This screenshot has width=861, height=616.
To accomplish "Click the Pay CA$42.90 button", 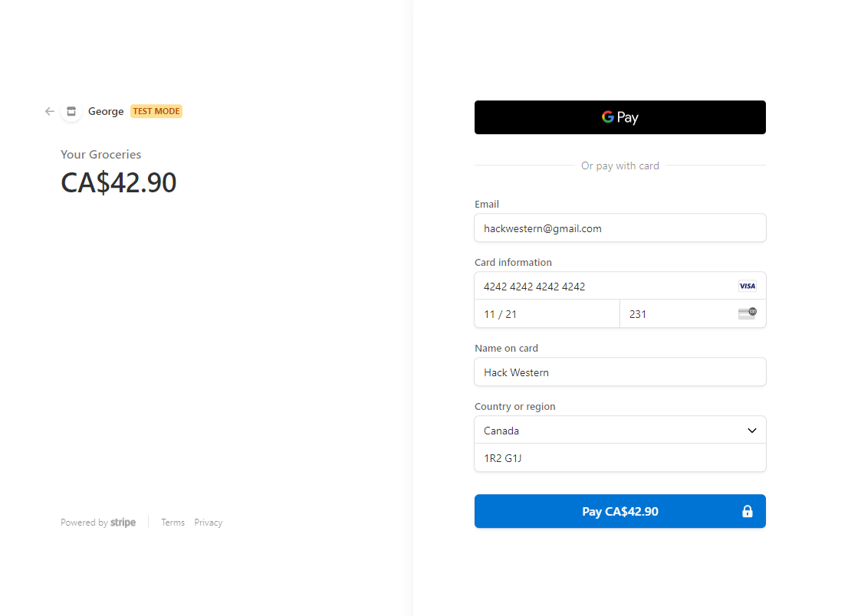I will point(620,511).
